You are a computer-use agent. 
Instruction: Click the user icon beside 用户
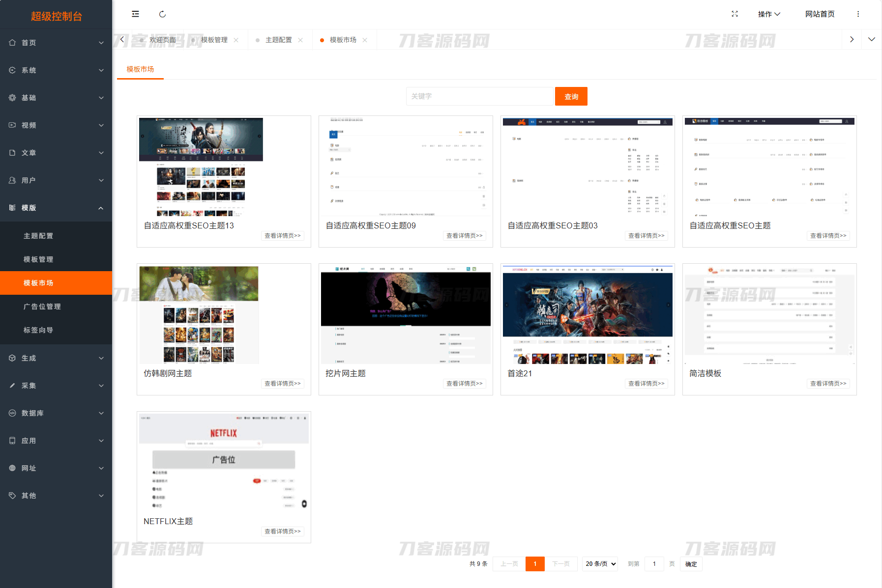click(12, 180)
